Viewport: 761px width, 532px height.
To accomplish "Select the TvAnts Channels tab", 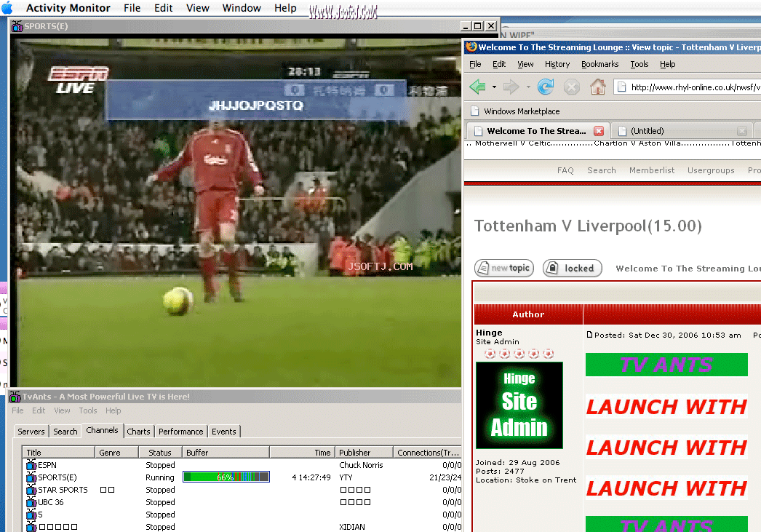I will pos(102,431).
